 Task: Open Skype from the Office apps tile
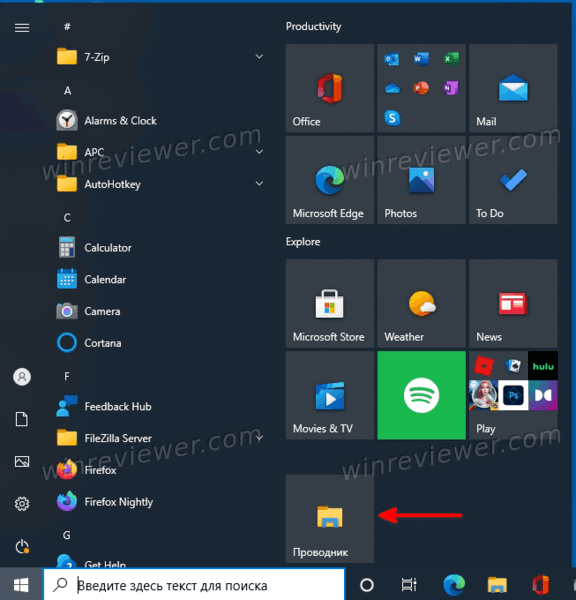392,118
